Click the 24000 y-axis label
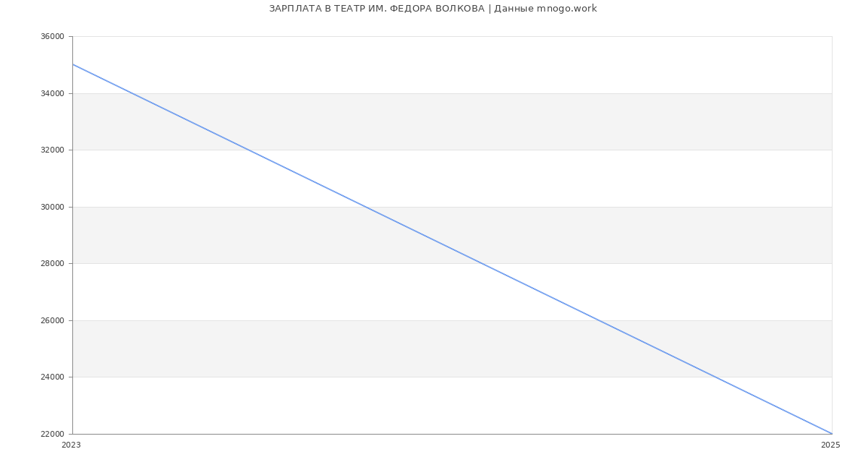The height and width of the screenshot is (470, 868). point(52,377)
